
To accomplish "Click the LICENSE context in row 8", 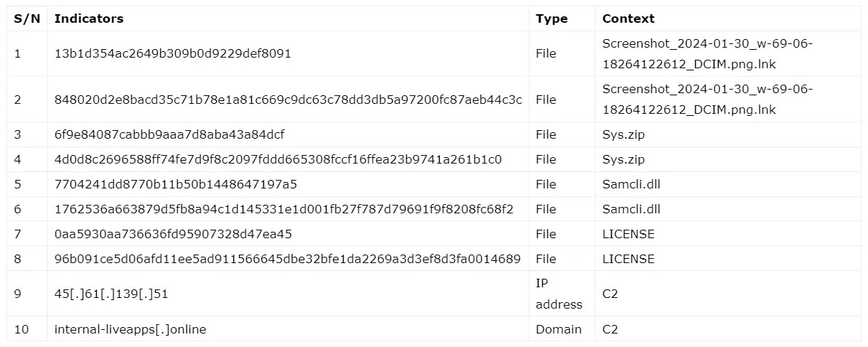I will (x=628, y=259).
